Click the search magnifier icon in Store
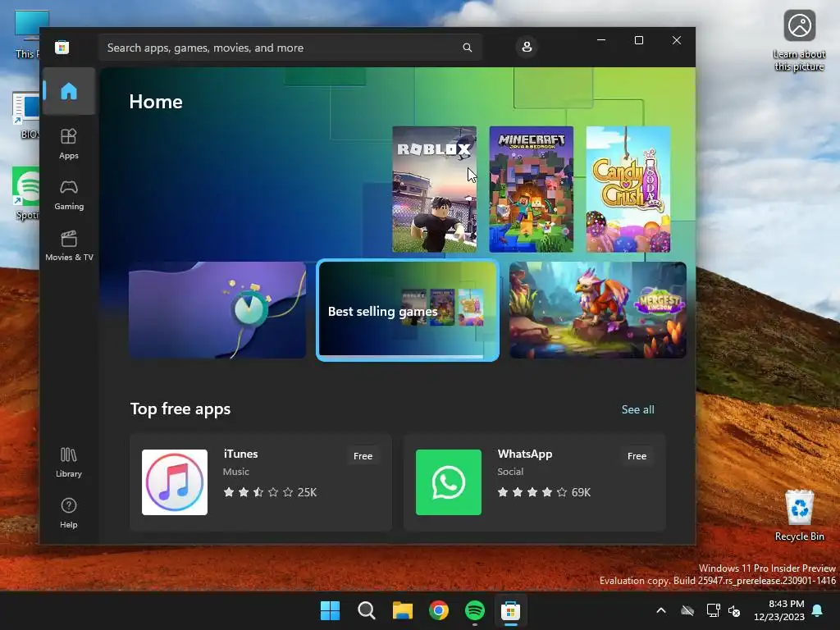The width and height of the screenshot is (840, 630). pyautogui.click(x=467, y=48)
